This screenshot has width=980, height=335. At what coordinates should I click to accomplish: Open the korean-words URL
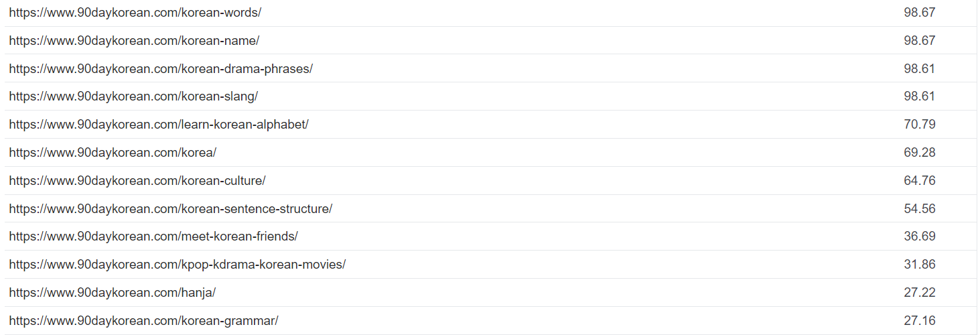click(135, 13)
